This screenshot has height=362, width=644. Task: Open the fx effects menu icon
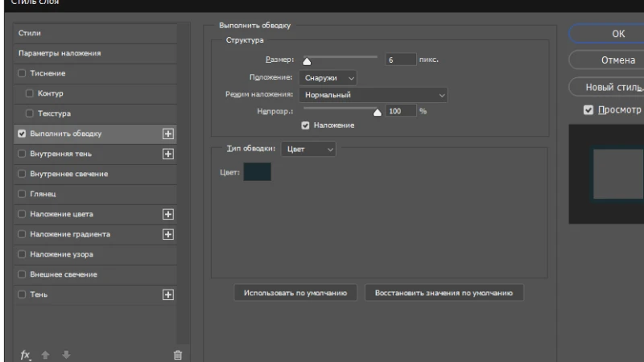pyautogui.click(x=26, y=355)
